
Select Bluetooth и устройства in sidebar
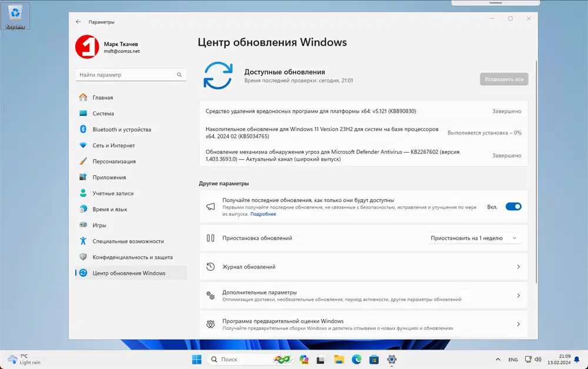[x=131, y=129]
